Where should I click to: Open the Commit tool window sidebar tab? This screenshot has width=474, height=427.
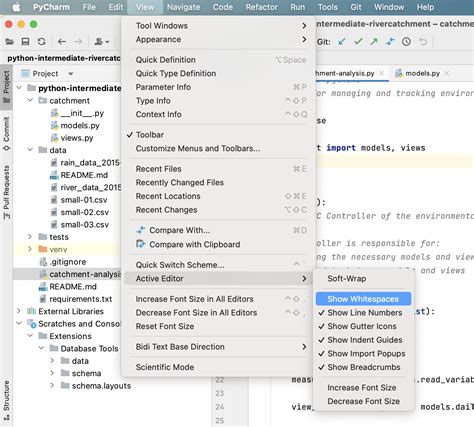pyautogui.click(x=6, y=134)
